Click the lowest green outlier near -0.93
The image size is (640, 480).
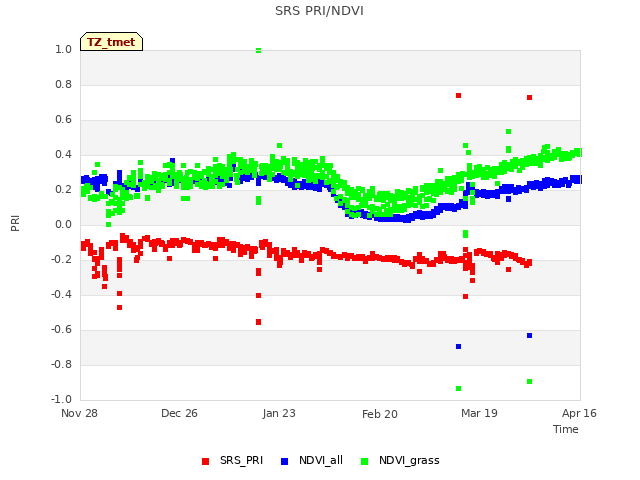458,389
